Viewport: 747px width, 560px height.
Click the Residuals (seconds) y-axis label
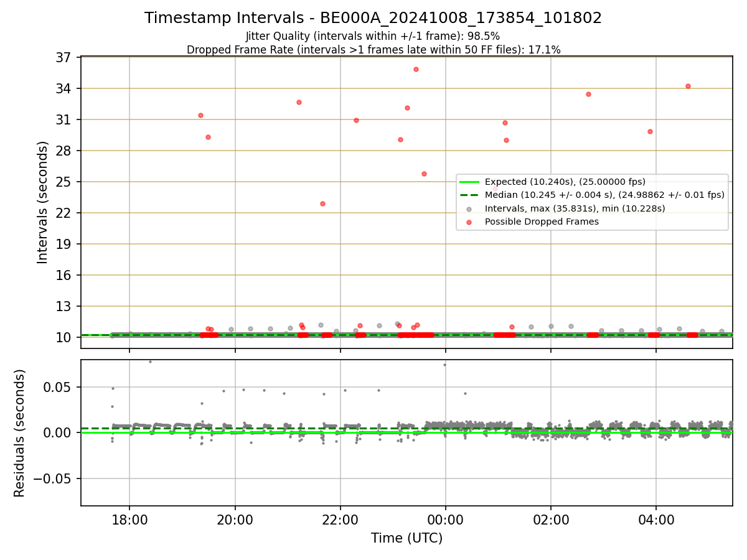point(20,433)
